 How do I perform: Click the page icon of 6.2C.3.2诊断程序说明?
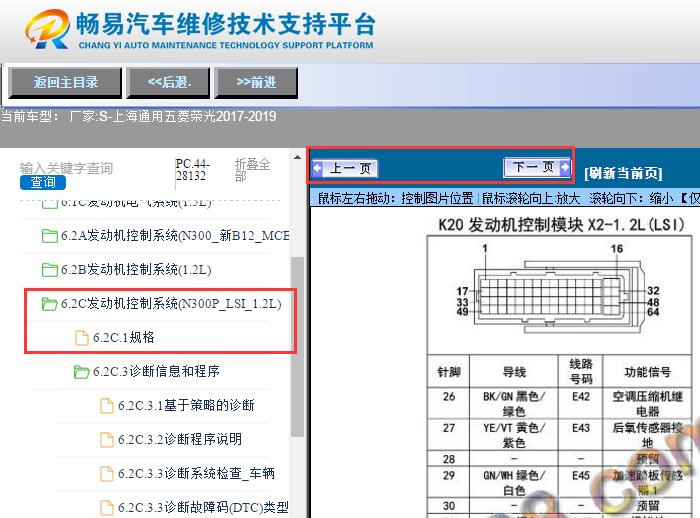(107, 439)
